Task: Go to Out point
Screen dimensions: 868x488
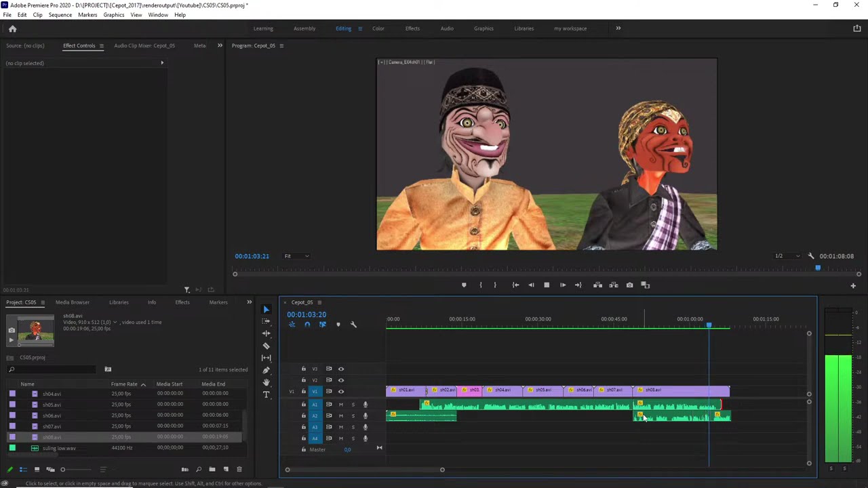Action: [x=578, y=285]
